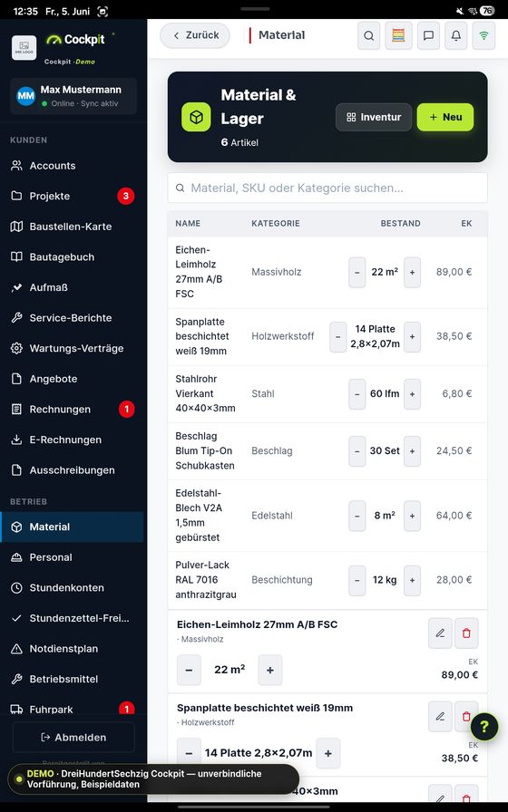Click Massivholz category cell
The image size is (508, 812).
pos(277,273)
